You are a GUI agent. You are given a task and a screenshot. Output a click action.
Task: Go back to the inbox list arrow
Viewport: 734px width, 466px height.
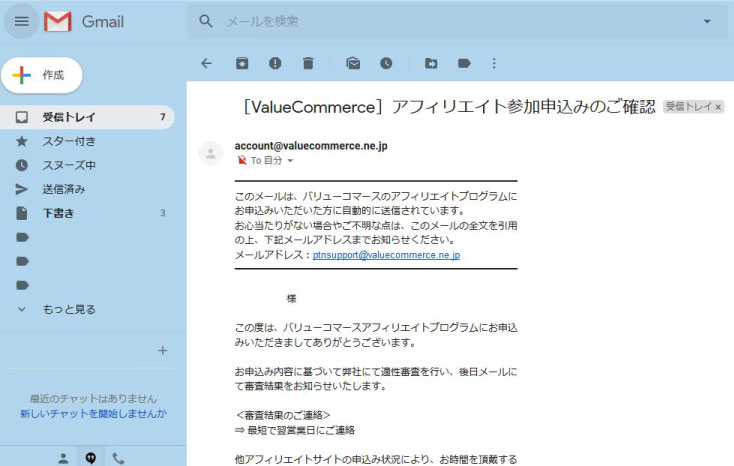206,63
